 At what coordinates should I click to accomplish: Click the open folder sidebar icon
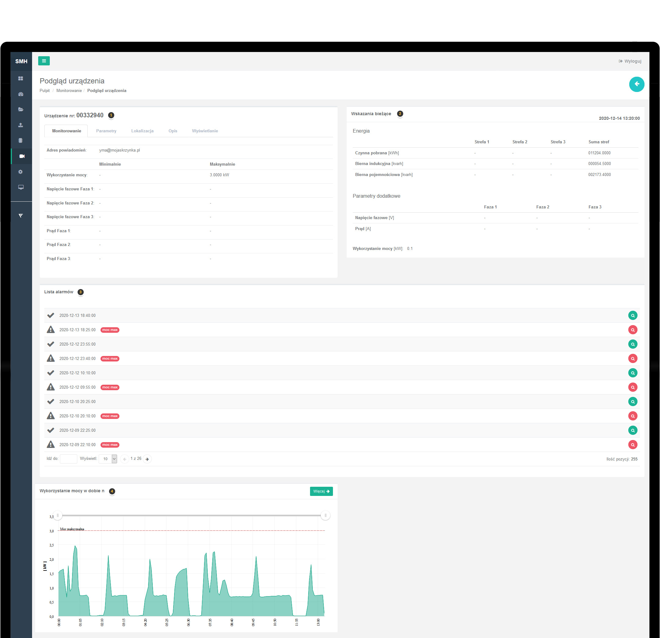(x=21, y=109)
